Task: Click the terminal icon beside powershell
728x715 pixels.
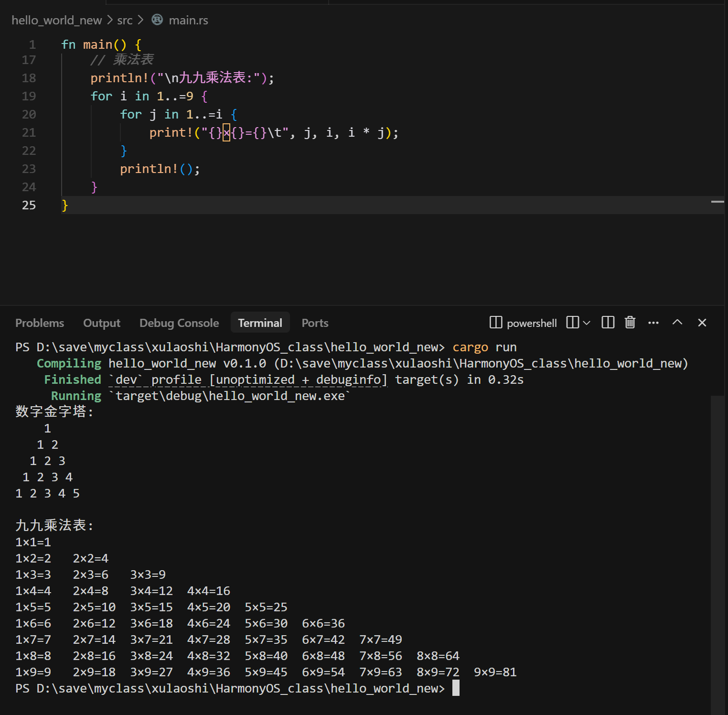Action: pyautogui.click(x=496, y=323)
